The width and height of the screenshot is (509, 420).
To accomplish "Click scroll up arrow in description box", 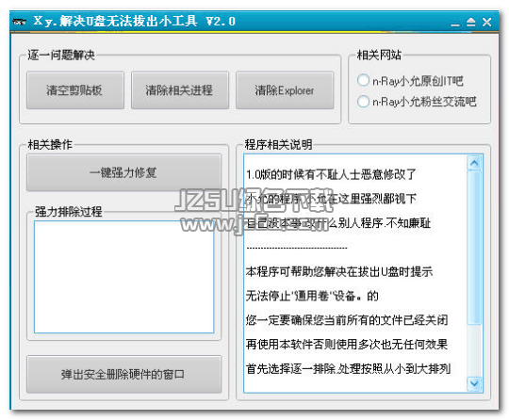I will coord(474,163).
